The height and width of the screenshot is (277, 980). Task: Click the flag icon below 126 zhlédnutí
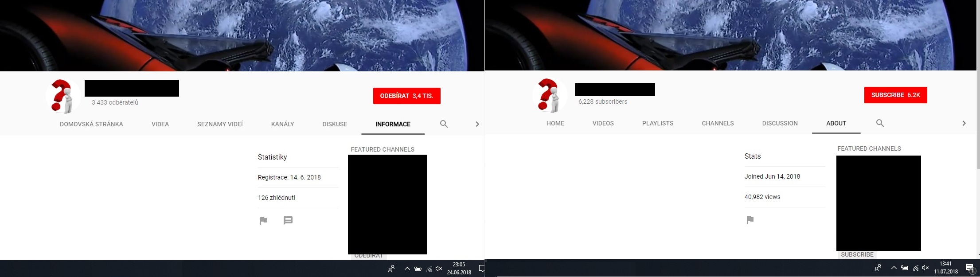(263, 221)
